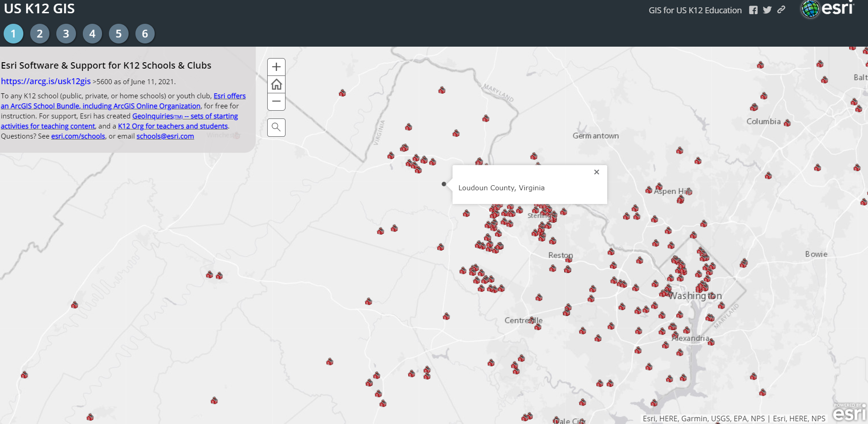
Task: Return map to default home extent
Action: click(276, 84)
